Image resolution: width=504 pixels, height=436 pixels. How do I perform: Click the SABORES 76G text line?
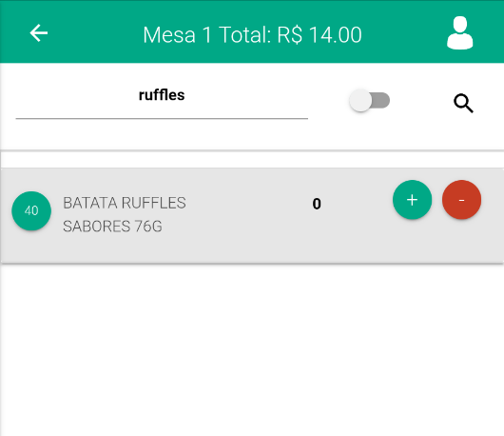[x=112, y=227]
